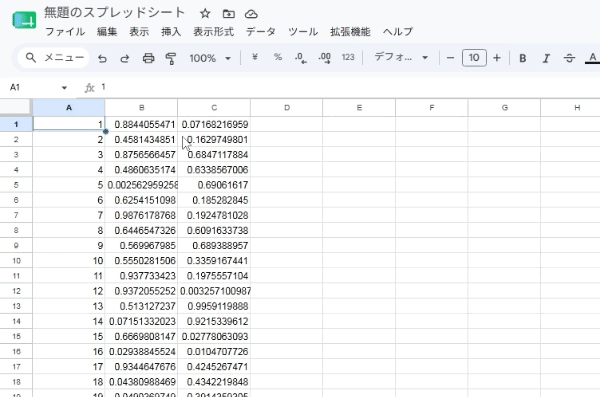This screenshot has width=600, height=397.
Task: Click the redo arrow icon
Action: click(x=125, y=58)
